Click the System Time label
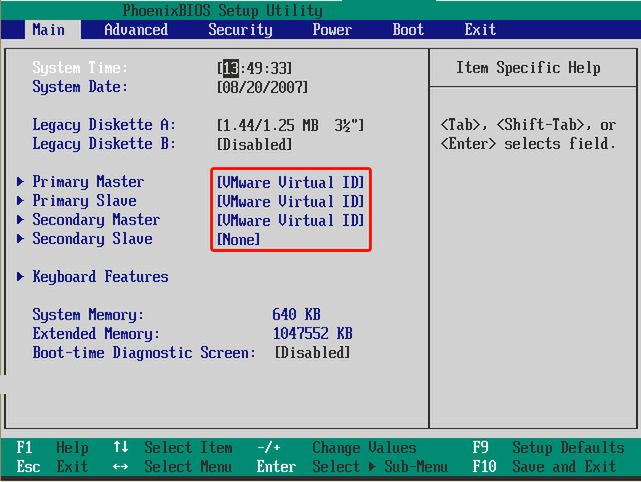 pyautogui.click(x=80, y=68)
